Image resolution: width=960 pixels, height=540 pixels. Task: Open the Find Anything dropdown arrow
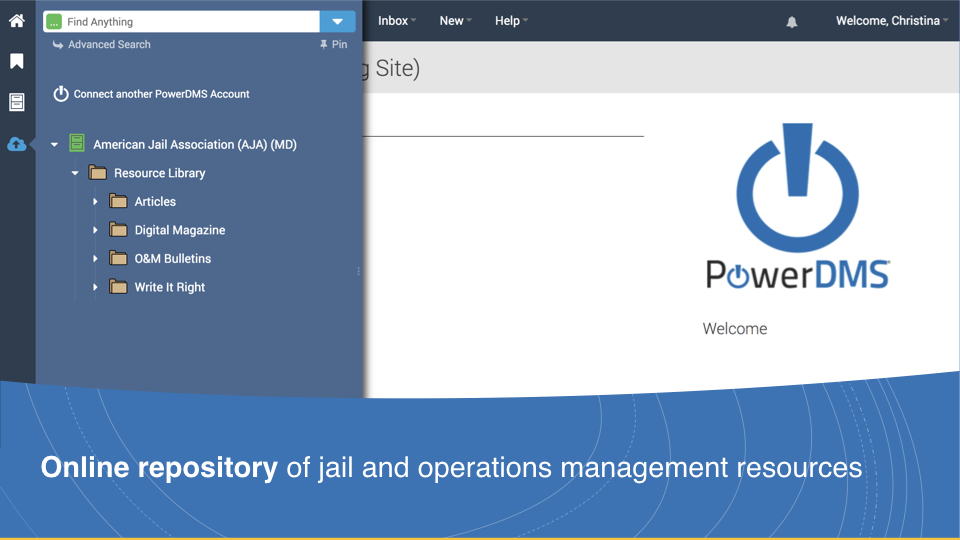point(337,21)
